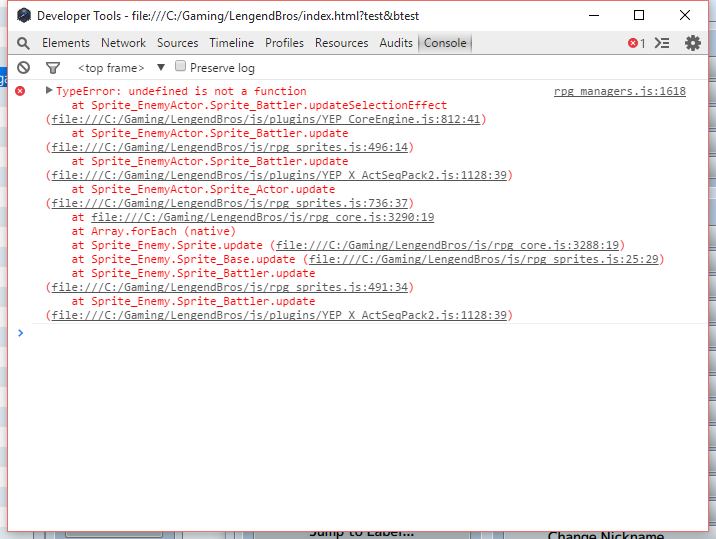Image resolution: width=716 pixels, height=539 pixels.
Task: Expand the TypeError stack trace triangle
Action: 49,91
